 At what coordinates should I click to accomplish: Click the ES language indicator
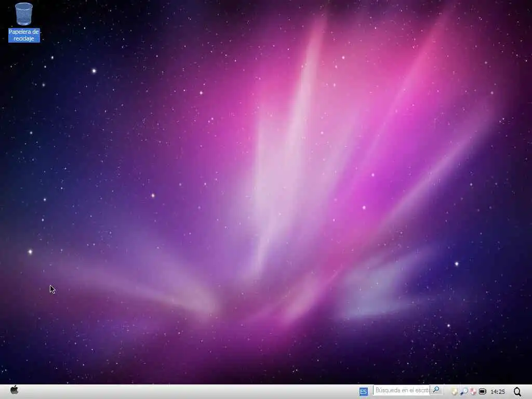363,392
